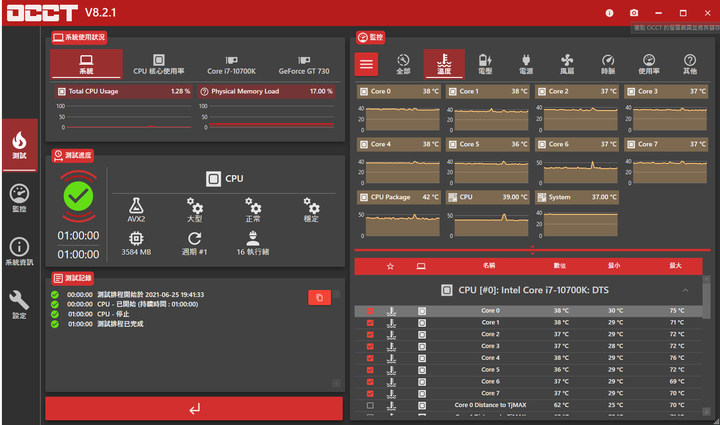Switch to 溫度 (Temperature) monitoring tab
Viewport: 720px width, 425px height.
[444, 64]
